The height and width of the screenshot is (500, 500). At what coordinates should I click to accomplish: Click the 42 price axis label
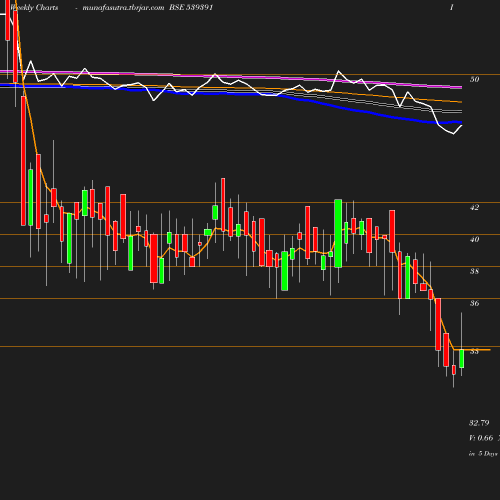(474, 207)
